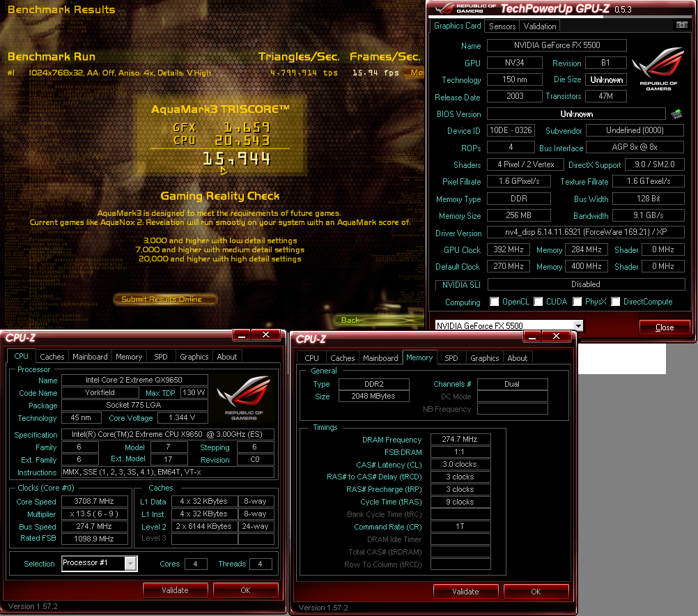Screen dimensions: 698x616
Task: Toggle the PhysX checkbox in GPU-Z
Action: tap(577, 302)
